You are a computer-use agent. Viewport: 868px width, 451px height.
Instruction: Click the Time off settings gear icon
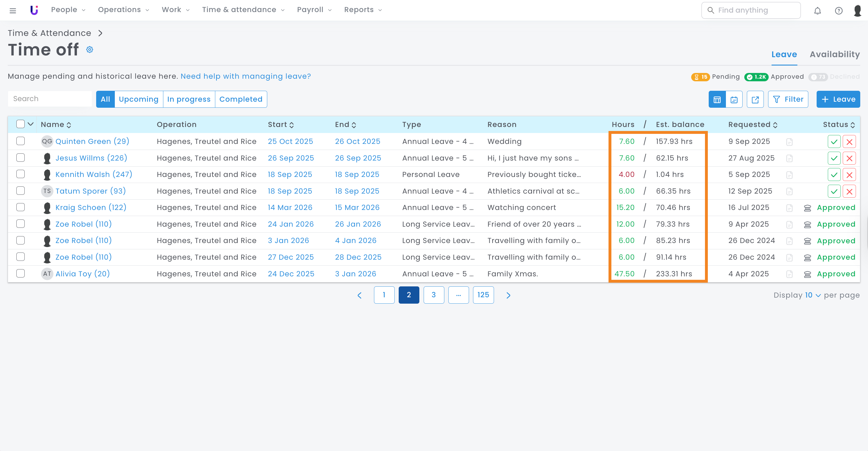point(90,50)
